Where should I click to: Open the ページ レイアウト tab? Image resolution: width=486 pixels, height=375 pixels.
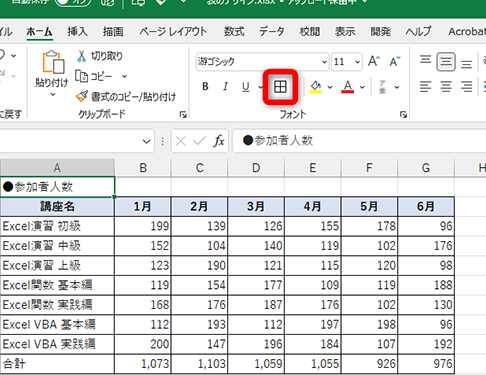(x=173, y=32)
